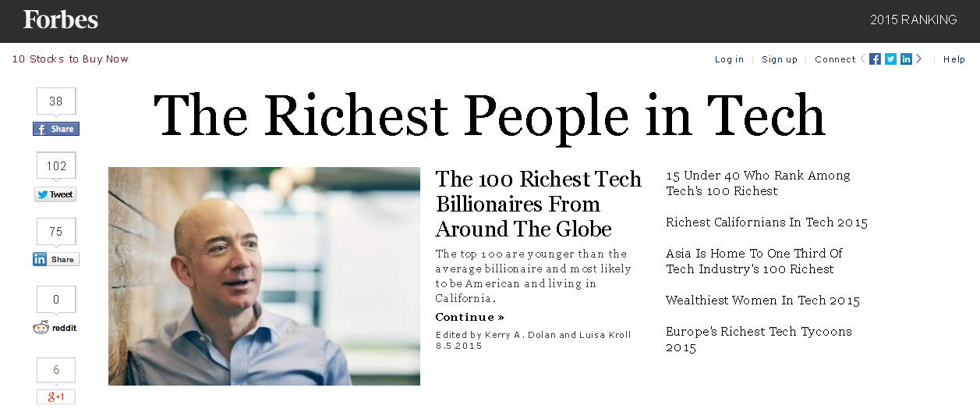This screenshot has width=980, height=409.
Task: Click the Forbes logo
Action: [x=61, y=20]
